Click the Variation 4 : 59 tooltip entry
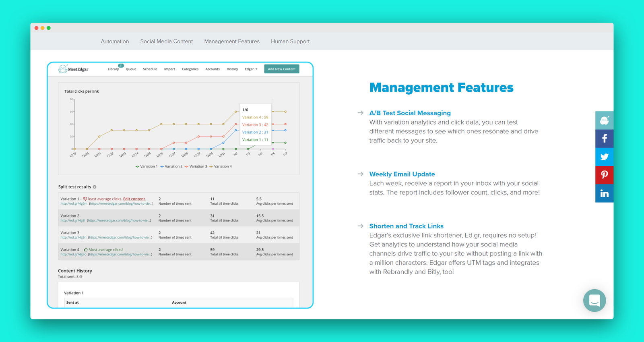644x342 pixels. [x=255, y=117]
